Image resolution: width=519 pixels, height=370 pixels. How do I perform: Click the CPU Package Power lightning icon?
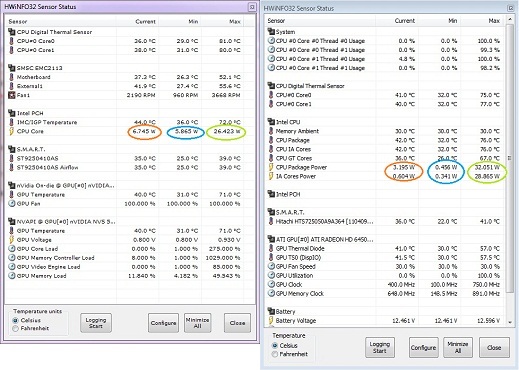pyautogui.click(x=271, y=167)
